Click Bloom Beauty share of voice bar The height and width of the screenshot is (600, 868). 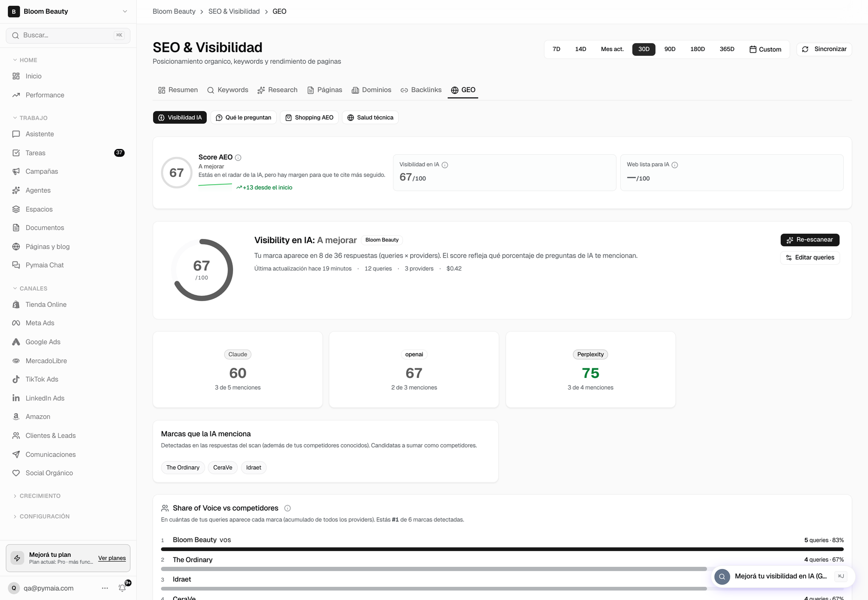click(x=502, y=549)
